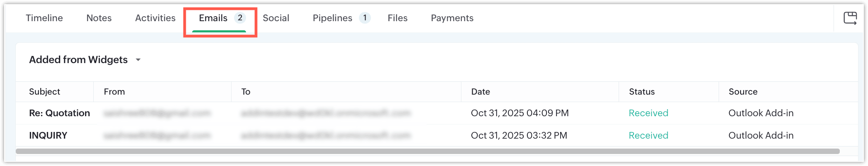
Task: Open the Re: Quotation email
Action: tap(59, 113)
